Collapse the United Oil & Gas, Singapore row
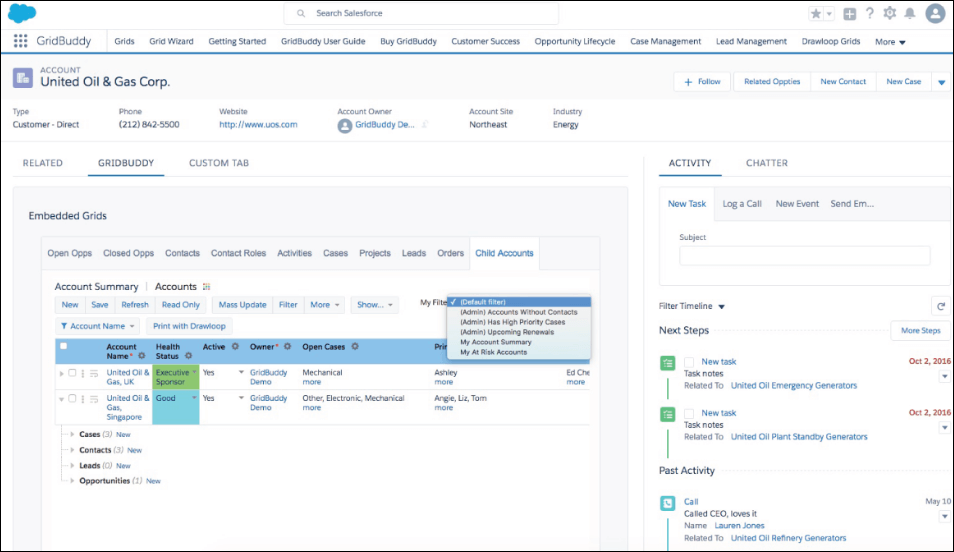This screenshot has width=954, height=552. (x=61, y=399)
